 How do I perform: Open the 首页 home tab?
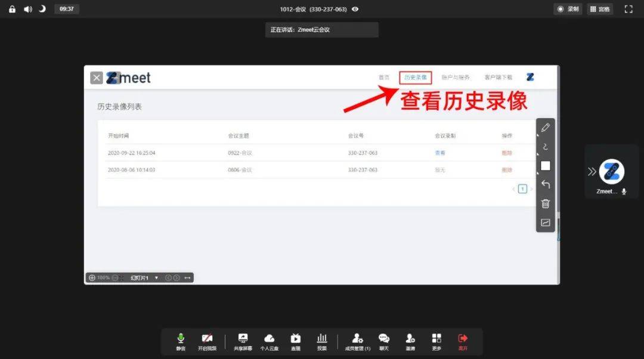(x=384, y=78)
